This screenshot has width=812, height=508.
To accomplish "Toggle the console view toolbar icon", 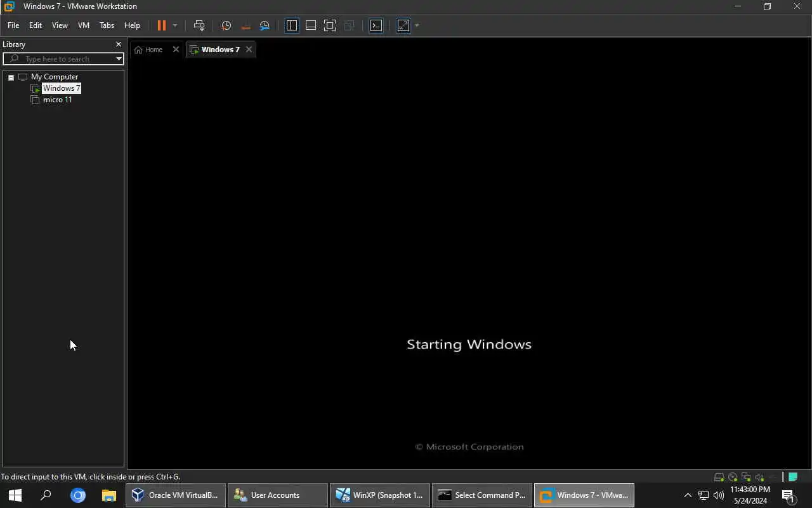I will coord(376,25).
